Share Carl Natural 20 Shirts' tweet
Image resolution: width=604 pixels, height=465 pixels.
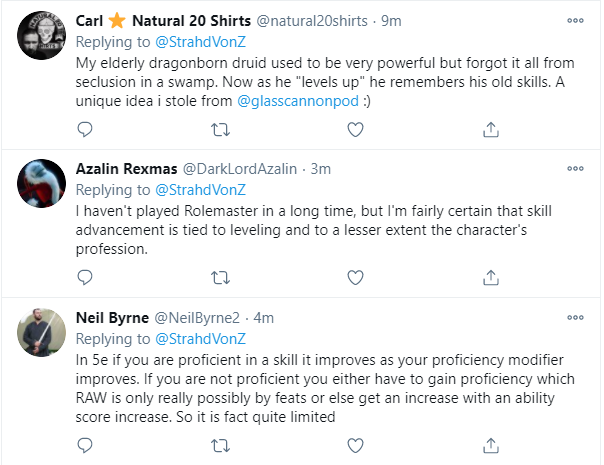[x=491, y=128]
